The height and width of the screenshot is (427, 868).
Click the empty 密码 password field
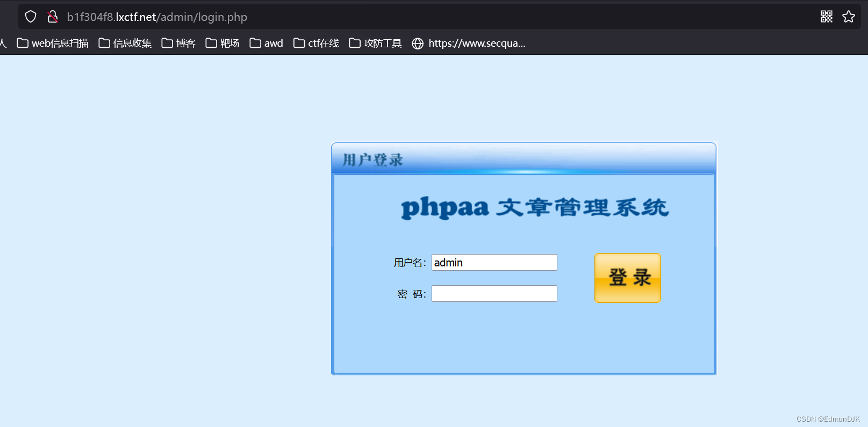494,294
